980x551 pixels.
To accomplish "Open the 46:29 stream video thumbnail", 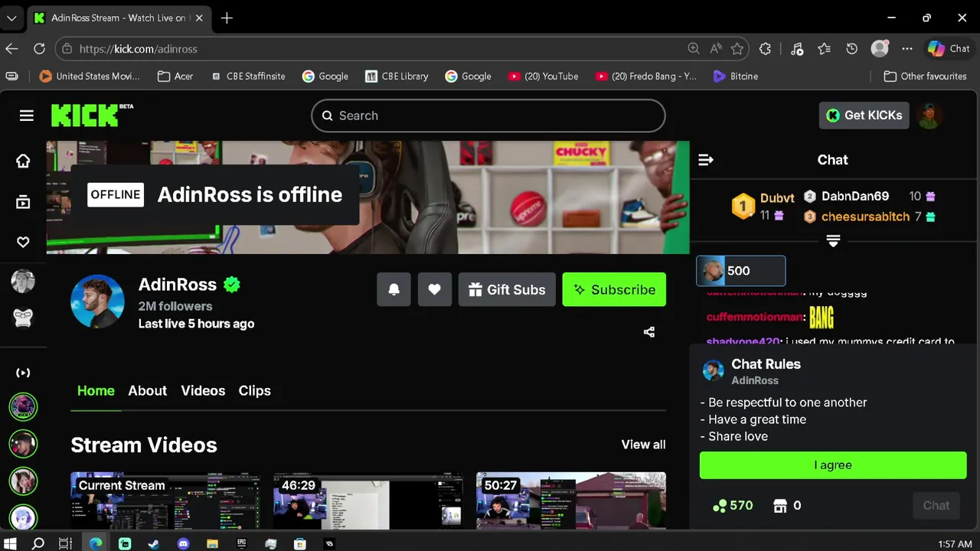I will pyautogui.click(x=368, y=500).
